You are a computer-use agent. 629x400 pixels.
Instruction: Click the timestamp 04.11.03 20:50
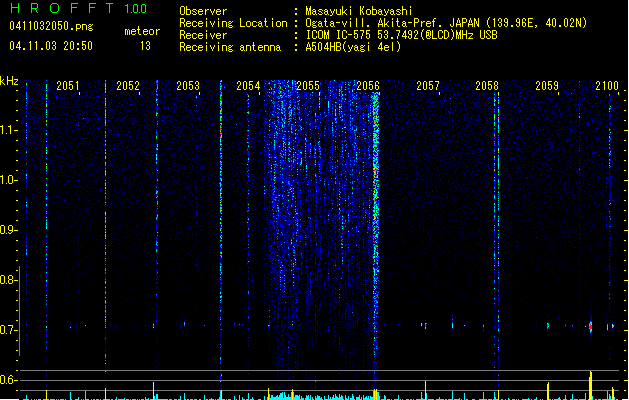51,46
